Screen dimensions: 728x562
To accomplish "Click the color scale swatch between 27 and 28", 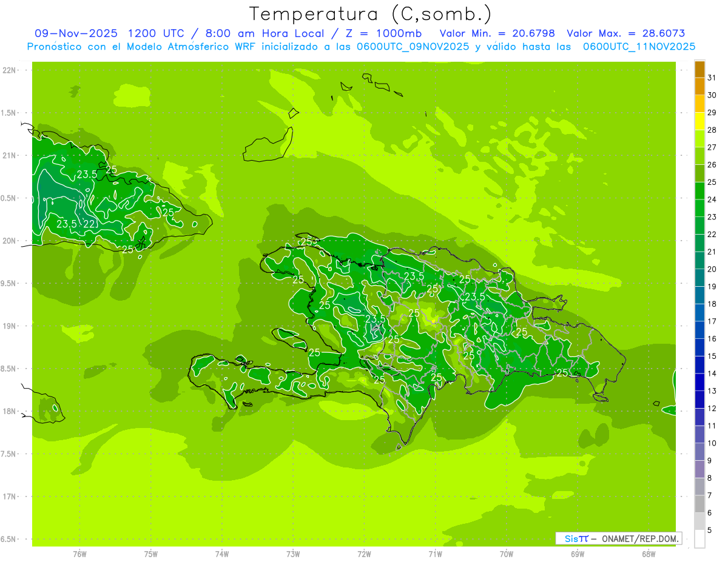I will (699, 138).
